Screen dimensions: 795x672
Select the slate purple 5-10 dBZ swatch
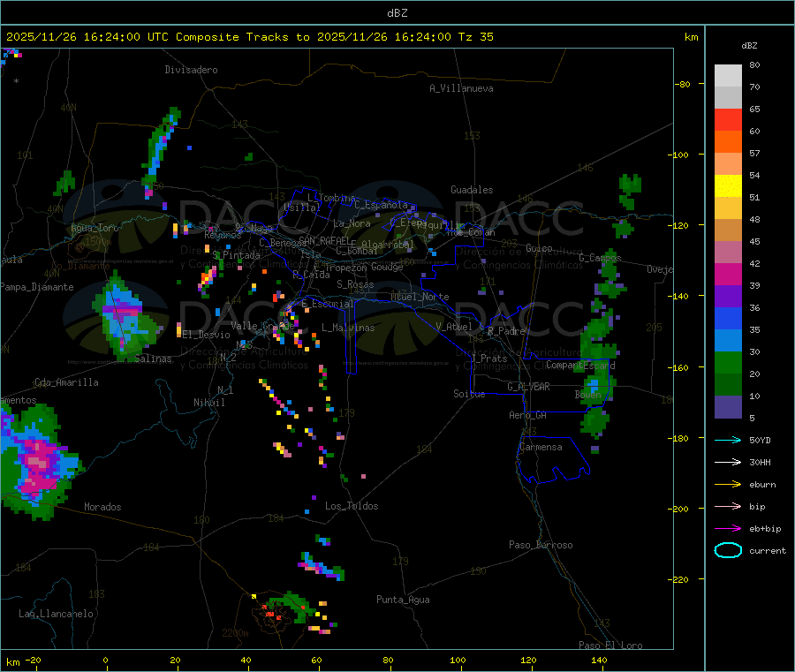click(728, 407)
